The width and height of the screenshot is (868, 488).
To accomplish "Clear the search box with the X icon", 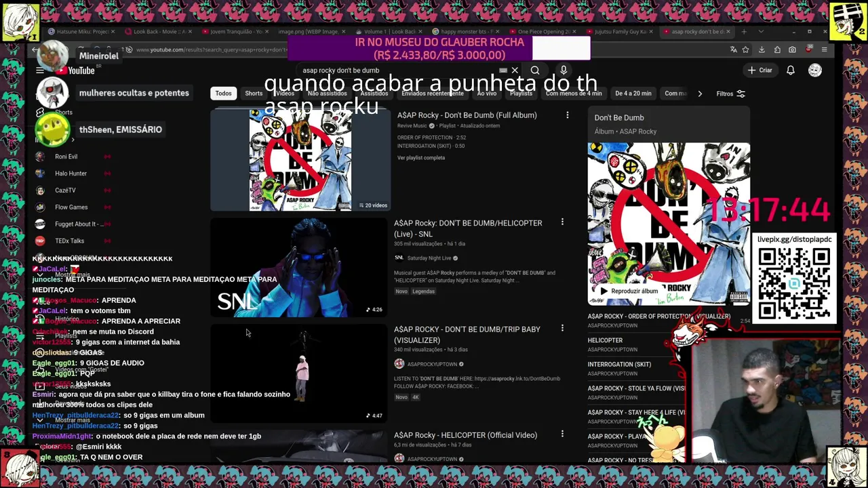I will click(515, 70).
